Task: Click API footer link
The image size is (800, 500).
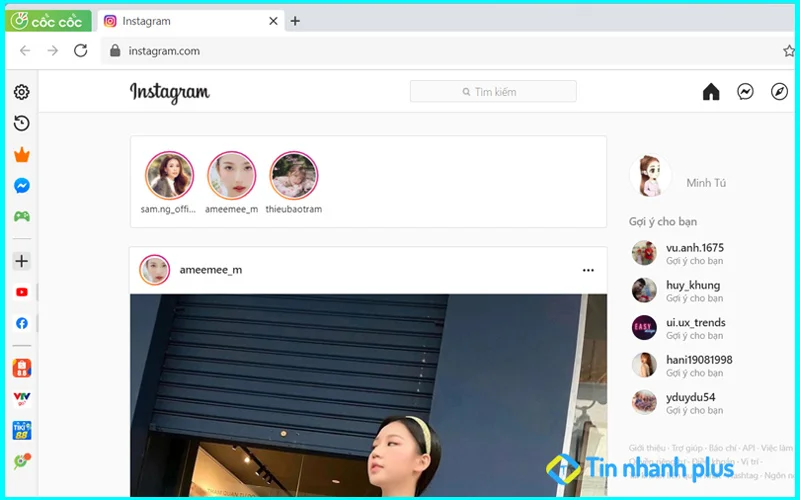Action: click(x=748, y=448)
